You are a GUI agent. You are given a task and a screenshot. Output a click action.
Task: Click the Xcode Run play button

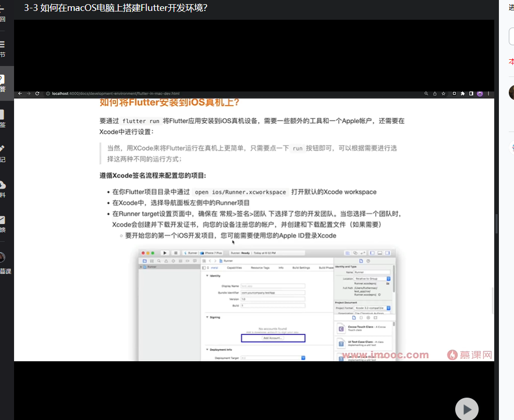(x=165, y=253)
